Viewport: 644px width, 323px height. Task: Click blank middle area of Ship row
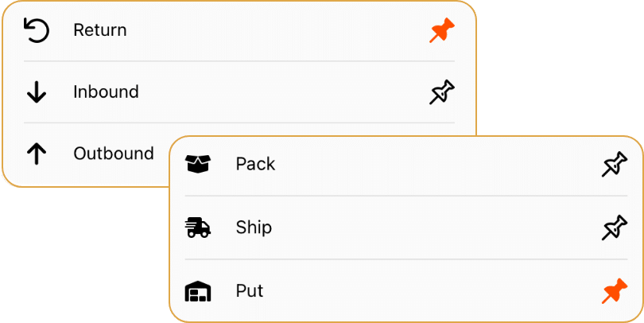(x=436, y=228)
